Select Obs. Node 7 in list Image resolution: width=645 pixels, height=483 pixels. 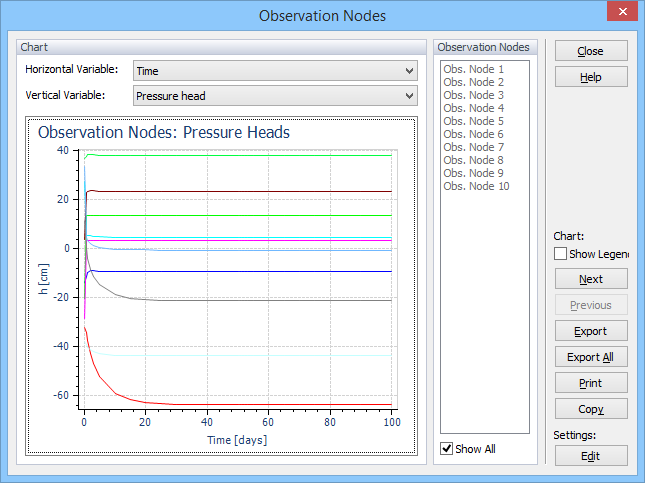[x=473, y=147]
